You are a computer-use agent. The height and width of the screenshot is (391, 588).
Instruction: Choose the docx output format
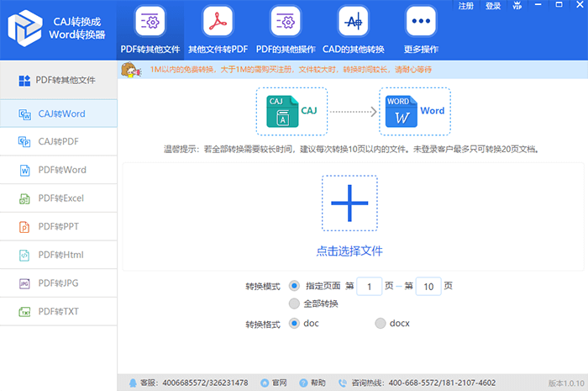click(381, 323)
